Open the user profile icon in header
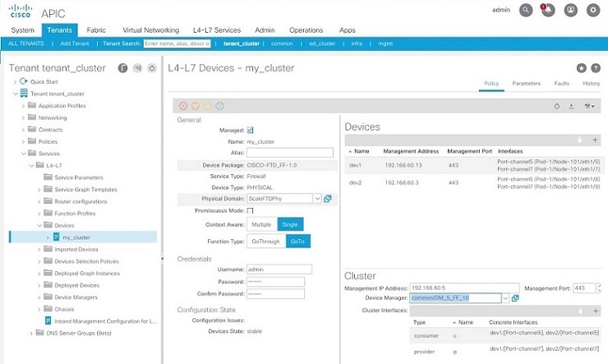608x364 pixels. 570,10
